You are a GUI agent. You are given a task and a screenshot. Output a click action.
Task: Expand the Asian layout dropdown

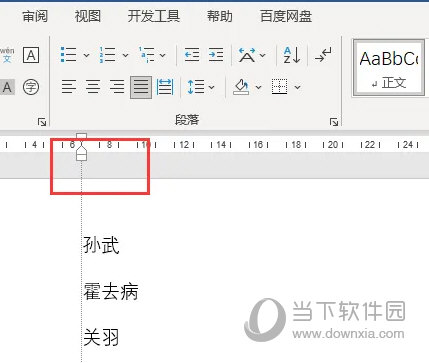coord(263,55)
